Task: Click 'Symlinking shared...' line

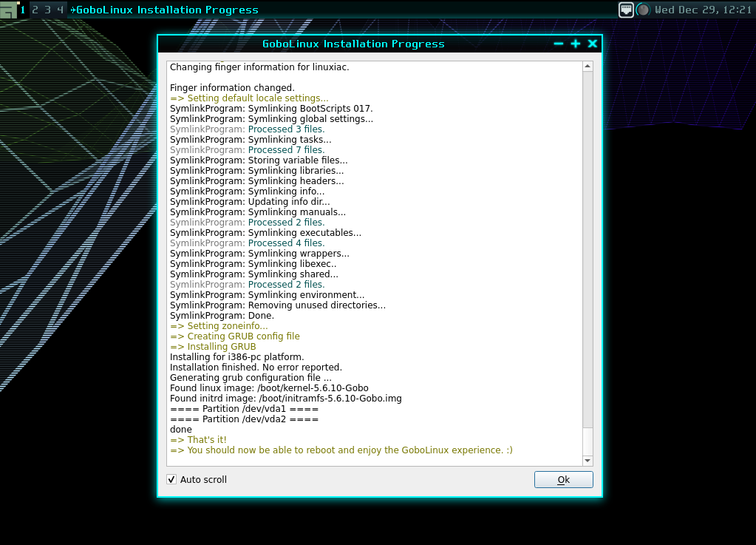Action: click(x=254, y=274)
